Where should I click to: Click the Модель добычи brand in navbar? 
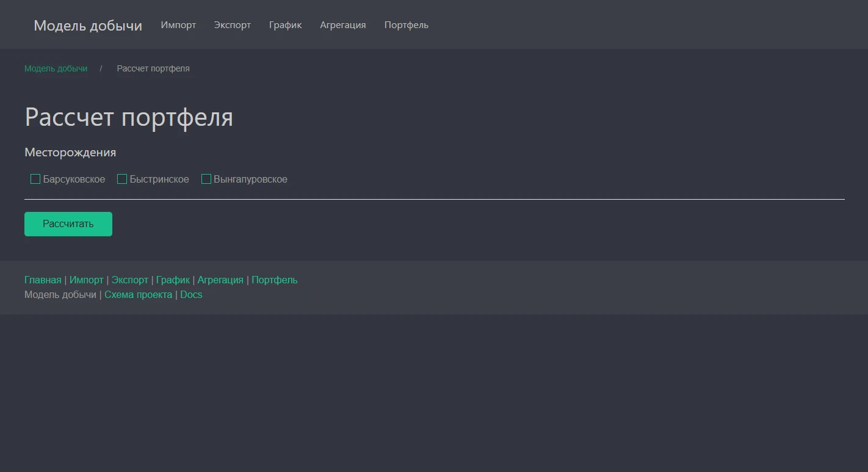coord(88,26)
